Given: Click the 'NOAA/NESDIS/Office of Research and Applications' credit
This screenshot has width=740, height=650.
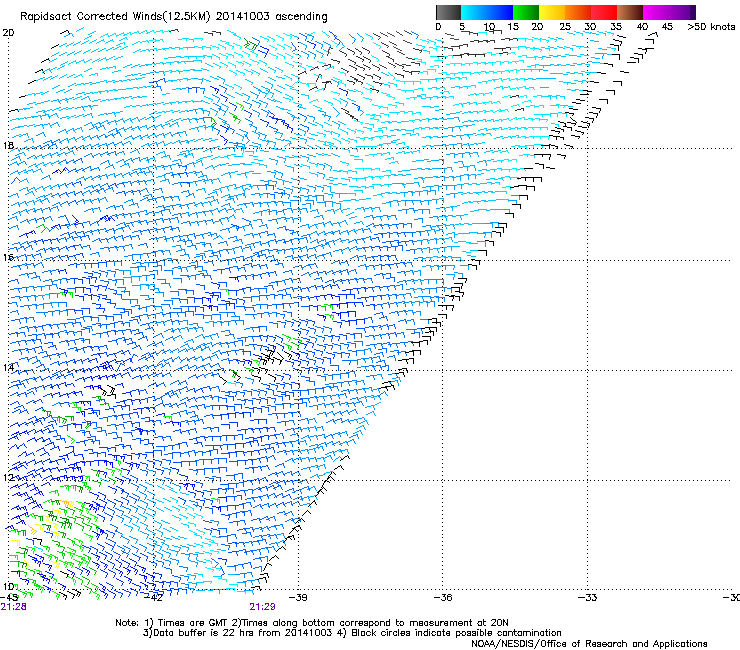Looking at the screenshot, I should [589, 644].
